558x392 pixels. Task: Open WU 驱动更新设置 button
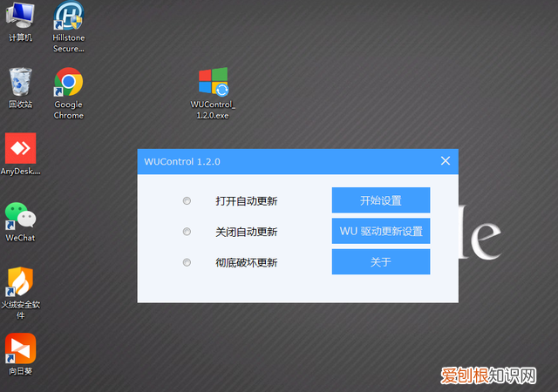point(381,231)
